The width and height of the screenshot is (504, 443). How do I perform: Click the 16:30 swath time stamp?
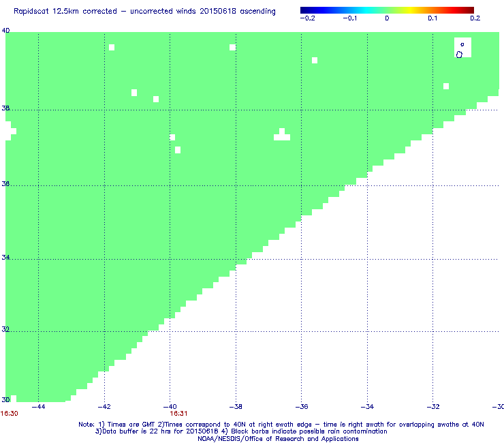10,414
